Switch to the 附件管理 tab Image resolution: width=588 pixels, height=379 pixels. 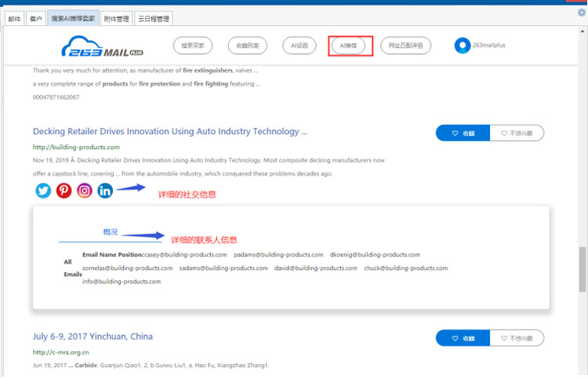click(x=116, y=18)
